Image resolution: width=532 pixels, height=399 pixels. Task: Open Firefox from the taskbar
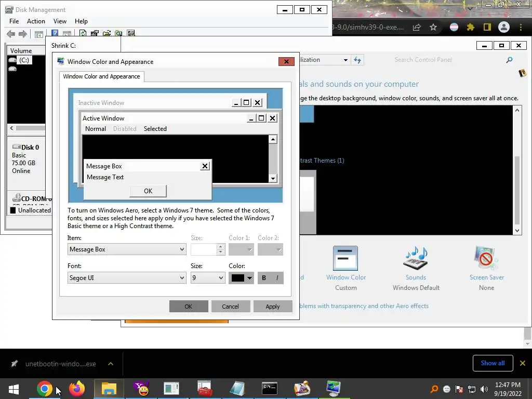click(77, 389)
